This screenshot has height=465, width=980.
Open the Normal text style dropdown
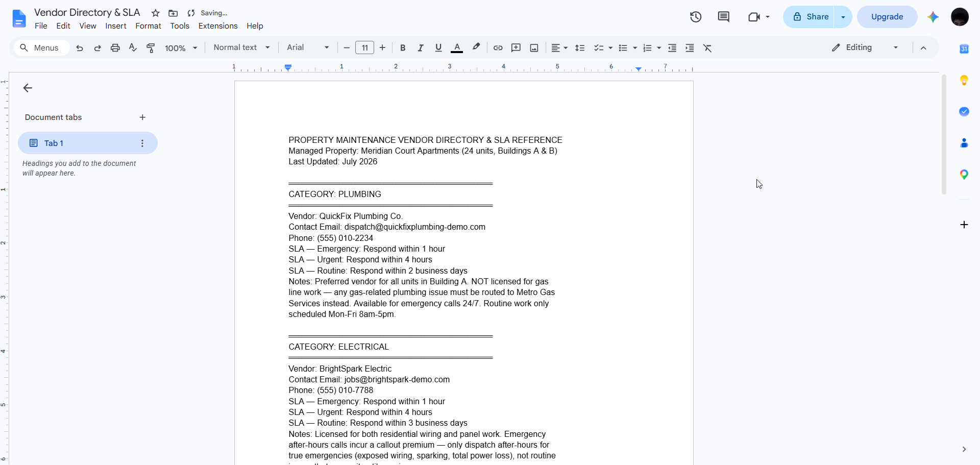point(241,47)
